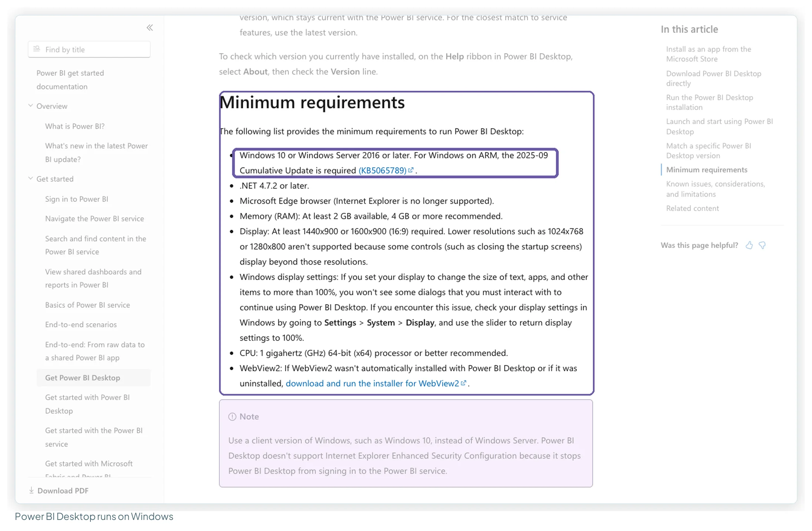Collapse the table of contents sidebar
Viewport: 812px width, 531px height.
pyautogui.click(x=149, y=28)
